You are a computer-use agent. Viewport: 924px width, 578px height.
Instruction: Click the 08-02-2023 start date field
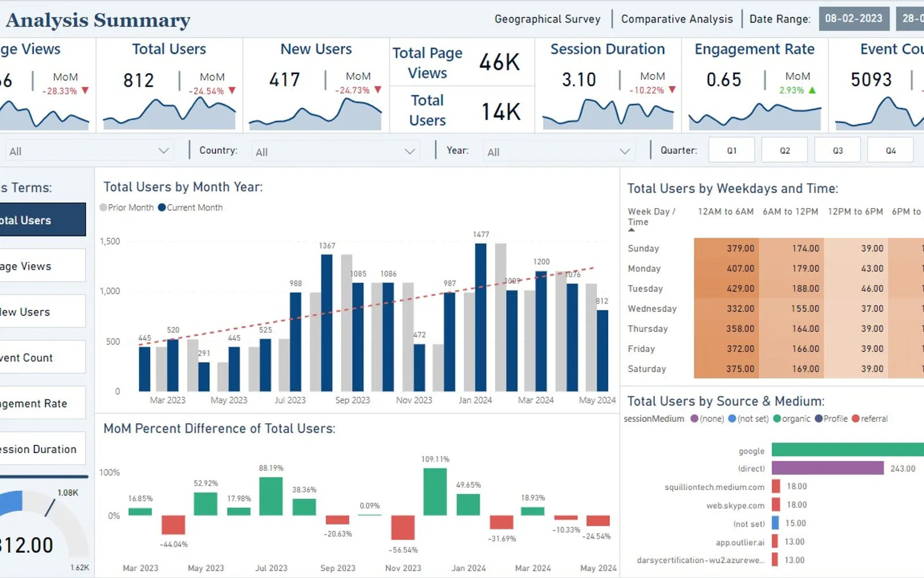click(x=854, y=18)
